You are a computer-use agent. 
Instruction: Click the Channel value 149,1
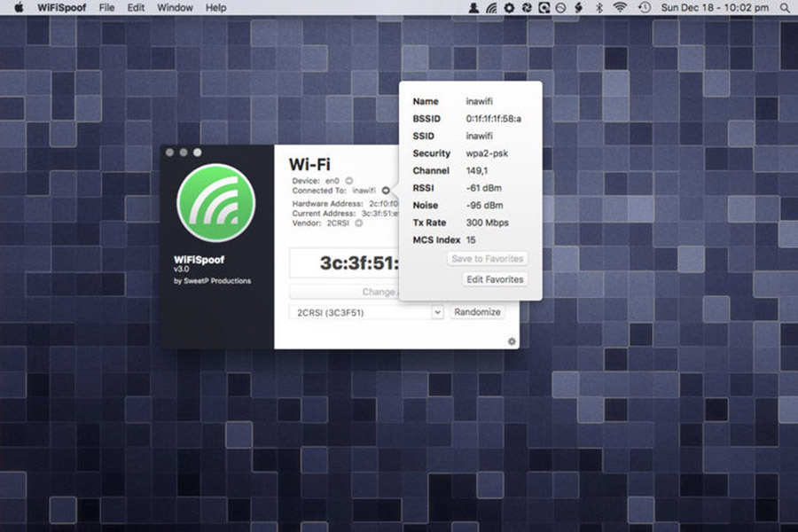[477, 170]
